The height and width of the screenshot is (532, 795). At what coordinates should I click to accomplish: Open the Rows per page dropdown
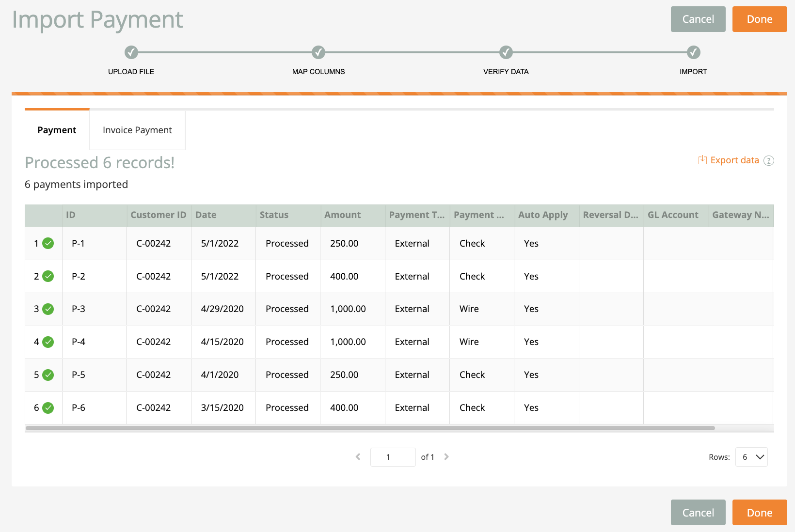pos(751,457)
